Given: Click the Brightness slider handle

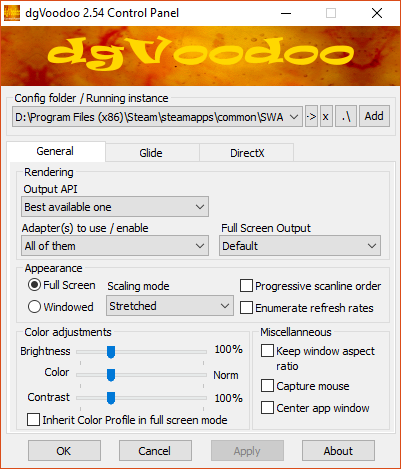Looking at the screenshot, I should point(111,352).
